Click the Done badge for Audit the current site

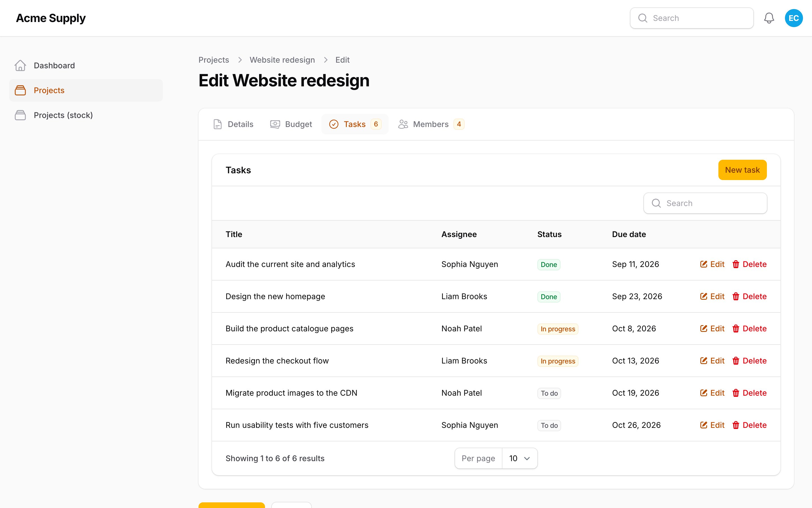pos(549,265)
